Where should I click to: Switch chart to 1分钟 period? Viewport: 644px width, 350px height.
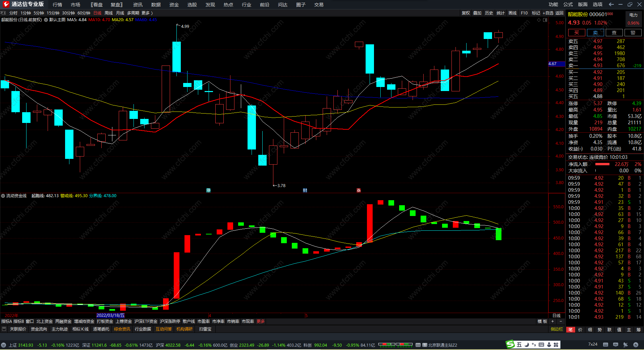pos(25,13)
